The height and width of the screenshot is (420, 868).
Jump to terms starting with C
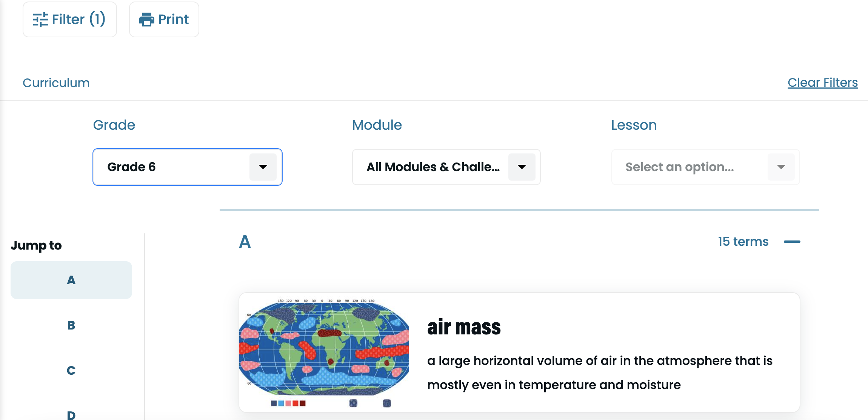pyautogui.click(x=71, y=370)
